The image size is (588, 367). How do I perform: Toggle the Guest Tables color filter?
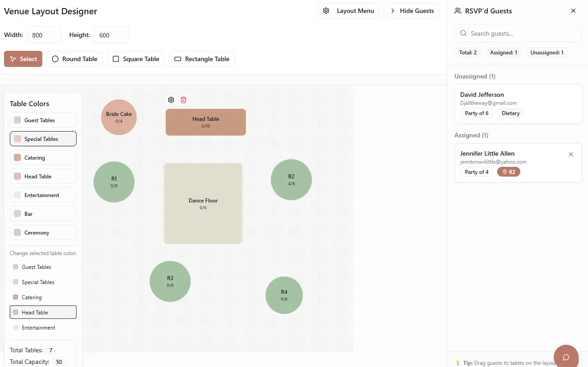43,120
